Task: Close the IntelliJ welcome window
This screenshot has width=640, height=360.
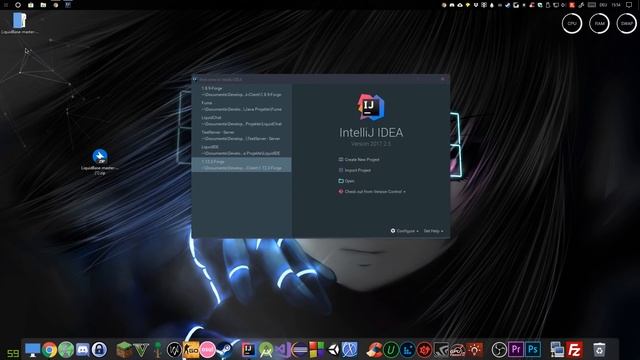Action: 443,79
